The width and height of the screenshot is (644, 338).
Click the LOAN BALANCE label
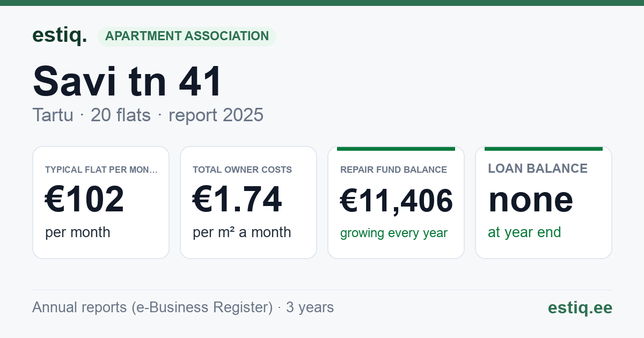pos(538,168)
